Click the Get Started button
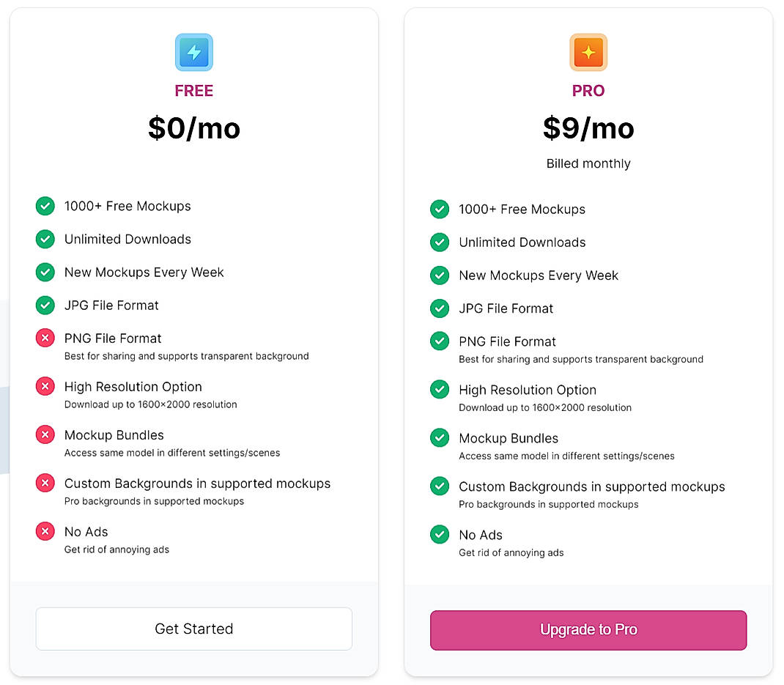 pyautogui.click(x=193, y=629)
